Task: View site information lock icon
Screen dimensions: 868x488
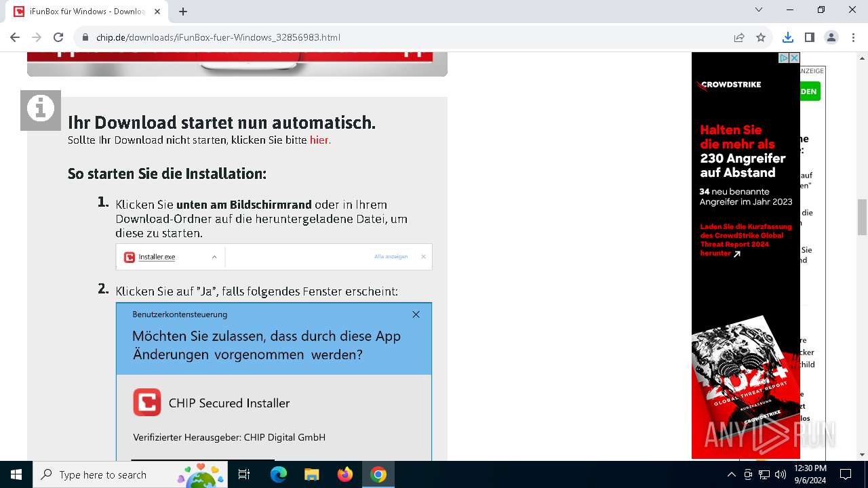Action: click(85, 37)
